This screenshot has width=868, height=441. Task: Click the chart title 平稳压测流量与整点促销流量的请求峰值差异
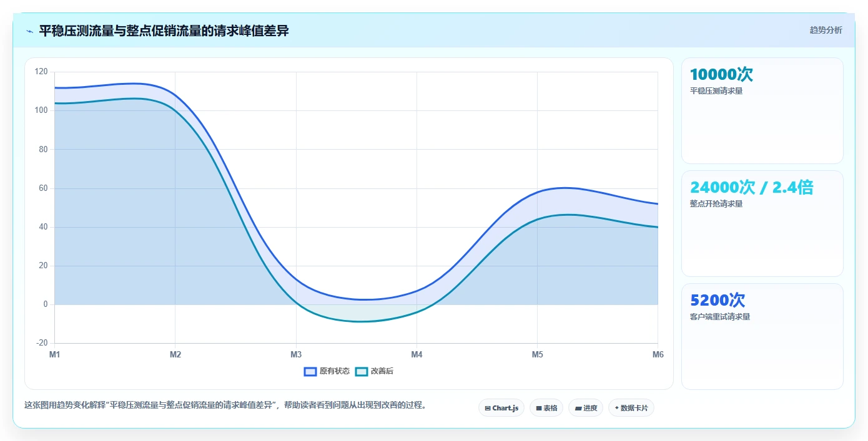tap(164, 31)
